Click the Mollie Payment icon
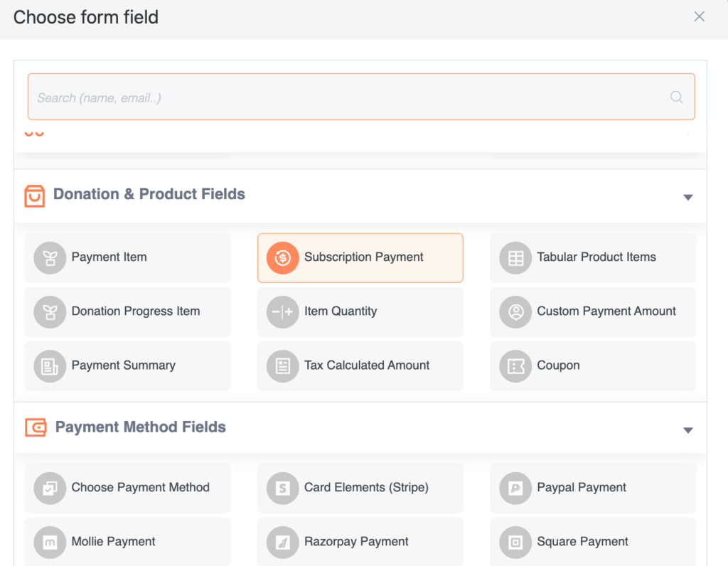 coord(50,543)
